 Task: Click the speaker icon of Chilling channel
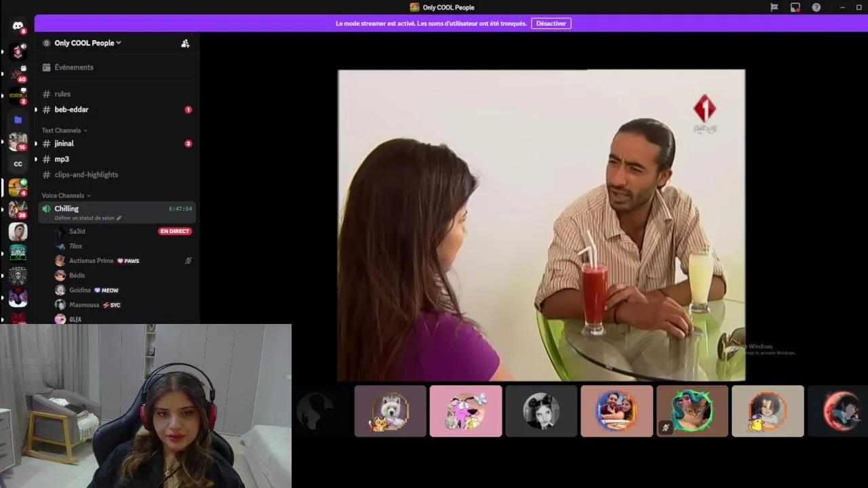(x=46, y=209)
